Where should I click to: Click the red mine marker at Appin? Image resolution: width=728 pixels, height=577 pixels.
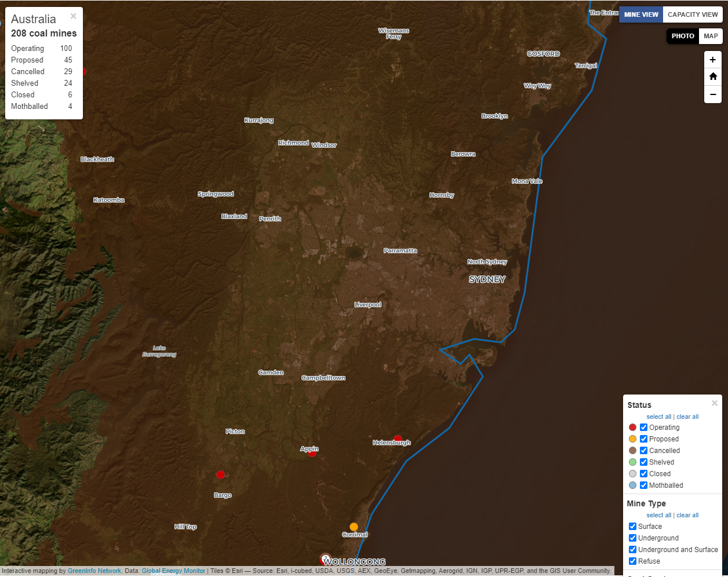(312, 453)
